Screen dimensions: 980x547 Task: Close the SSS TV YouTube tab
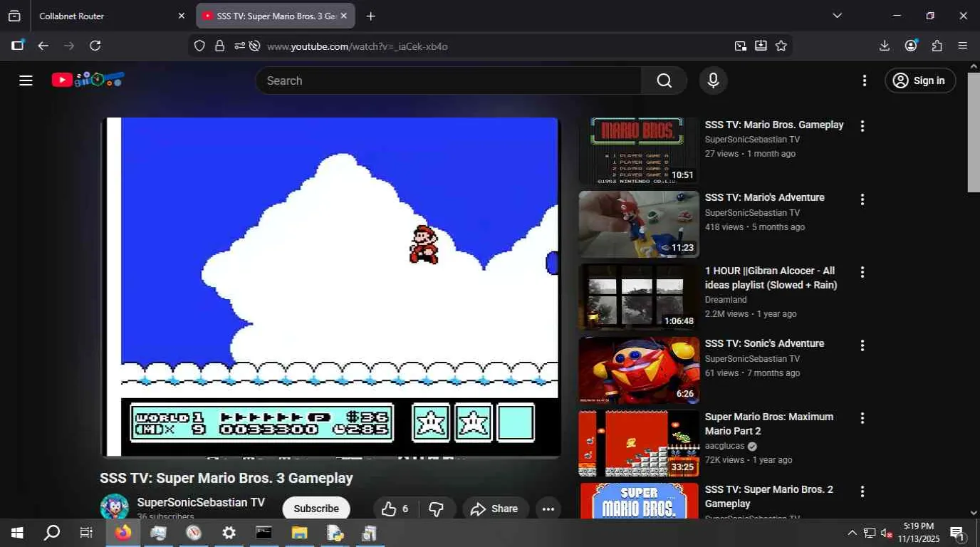pos(344,16)
